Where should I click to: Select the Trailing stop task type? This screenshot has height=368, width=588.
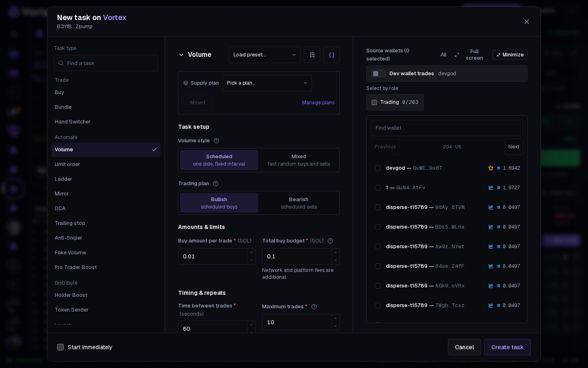pyautogui.click(x=106, y=223)
